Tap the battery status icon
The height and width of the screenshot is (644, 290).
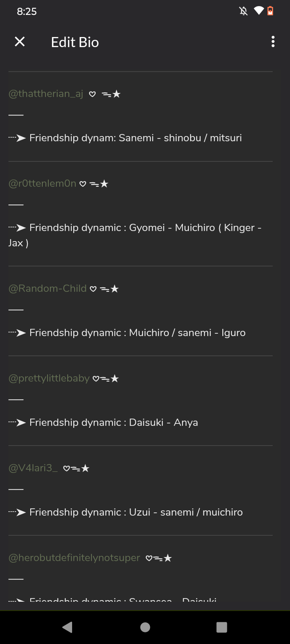click(270, 11)
